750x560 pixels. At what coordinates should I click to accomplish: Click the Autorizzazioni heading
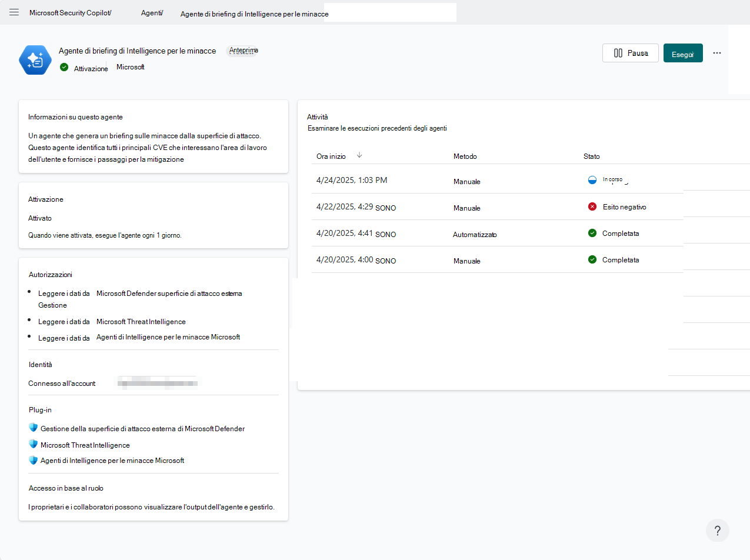pyautogui.click(x=51, y=274)
